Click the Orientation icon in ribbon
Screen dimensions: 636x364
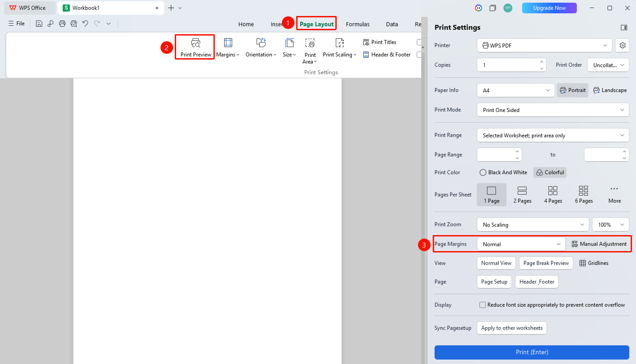pos(261,43)
